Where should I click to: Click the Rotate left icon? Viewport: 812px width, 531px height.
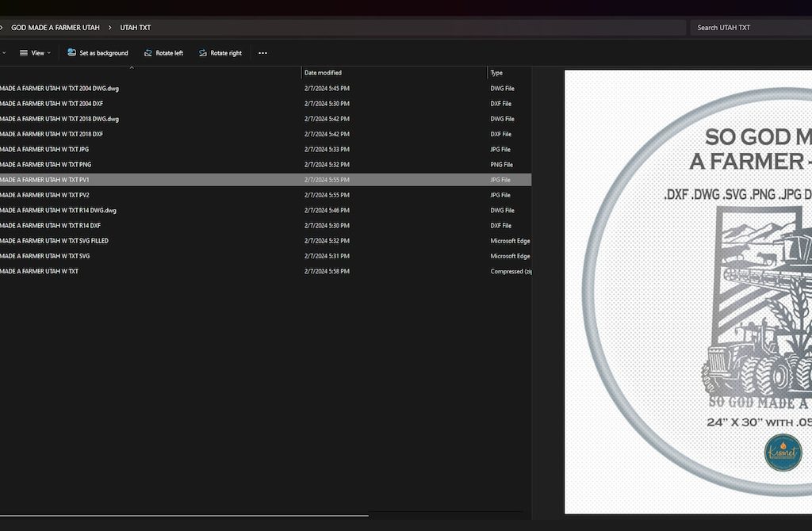pos(148,53)
